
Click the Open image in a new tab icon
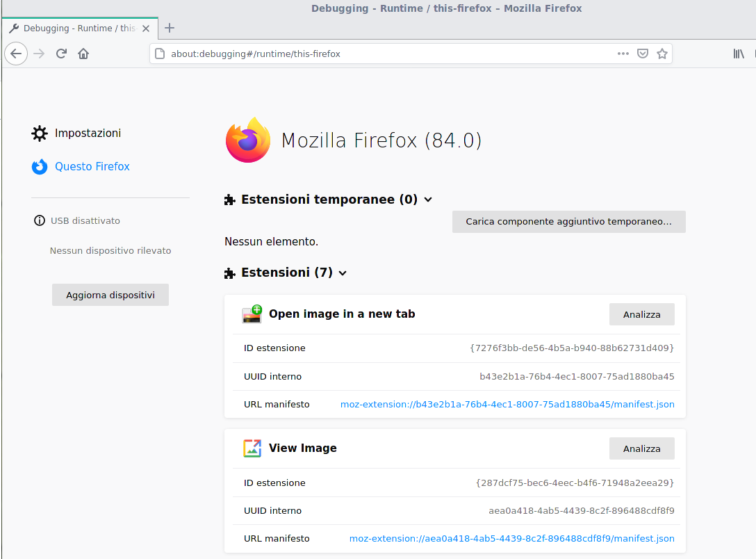[252, 314]
